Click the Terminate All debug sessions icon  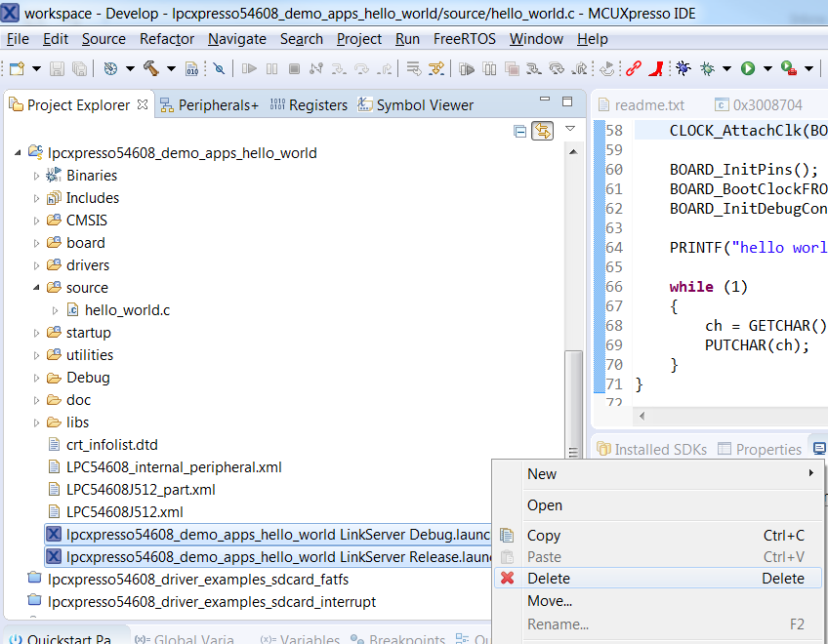[512, 68]
